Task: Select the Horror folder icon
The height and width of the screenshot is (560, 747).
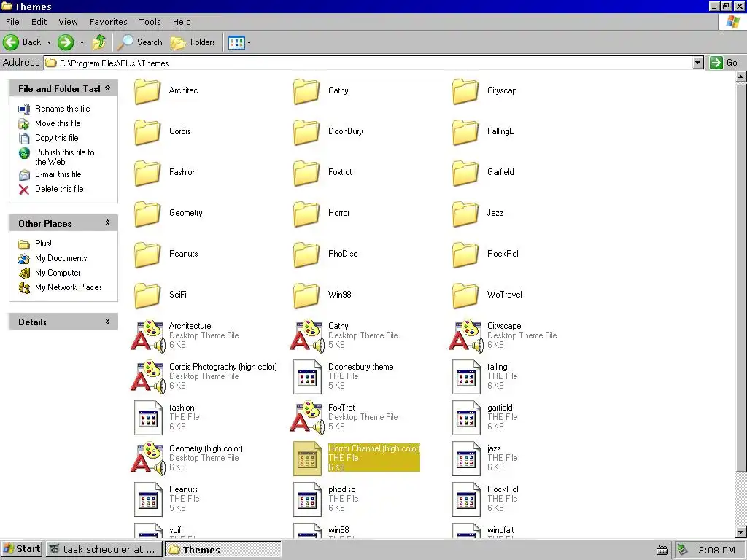Action: [306, 214]
